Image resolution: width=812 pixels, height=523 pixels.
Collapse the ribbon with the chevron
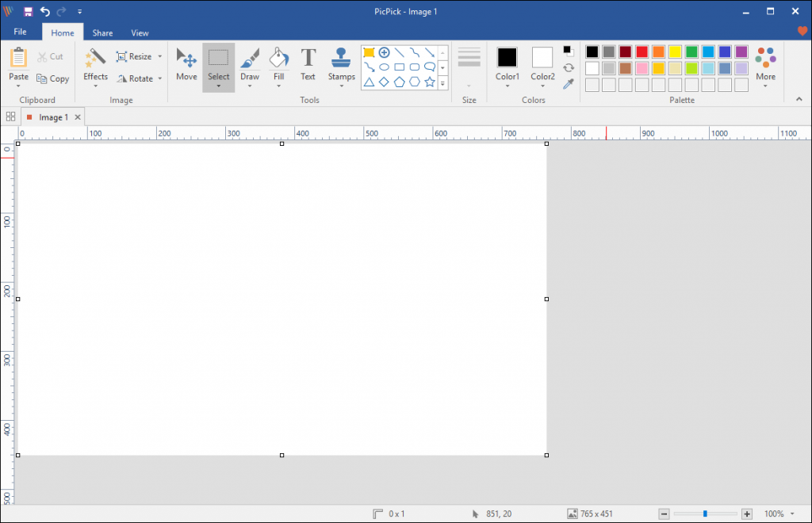[799, 100]
